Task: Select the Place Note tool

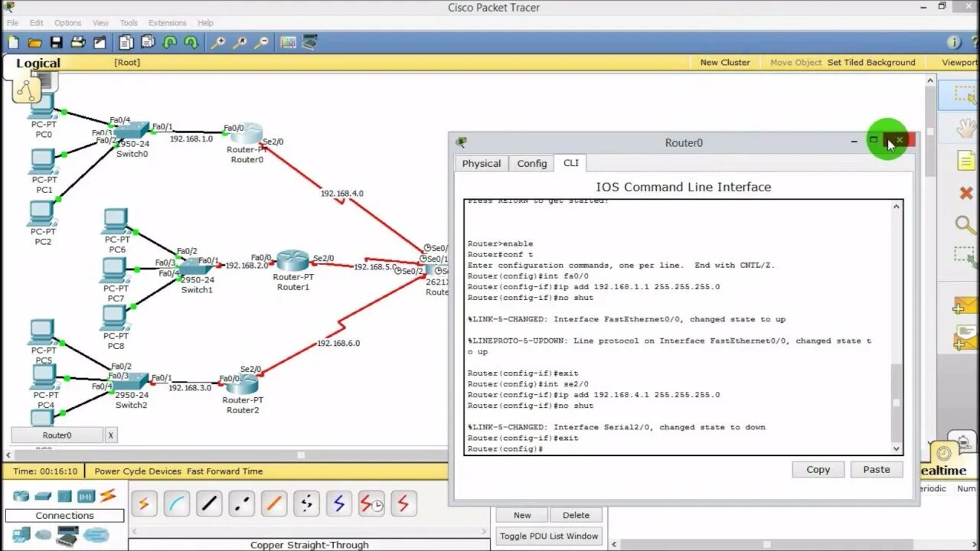Action: tap(967, 161)
